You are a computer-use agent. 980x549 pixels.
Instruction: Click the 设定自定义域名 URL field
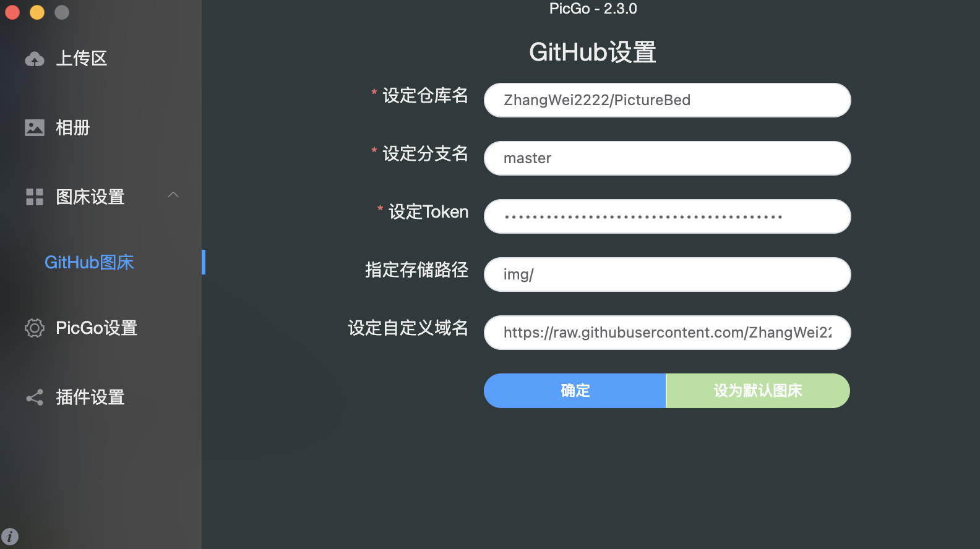(x=668, y=333)
